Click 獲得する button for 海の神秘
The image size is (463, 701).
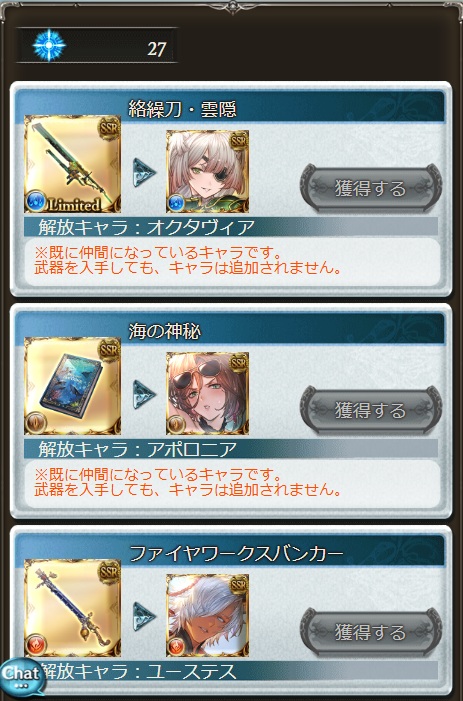(x=371, y=410)
